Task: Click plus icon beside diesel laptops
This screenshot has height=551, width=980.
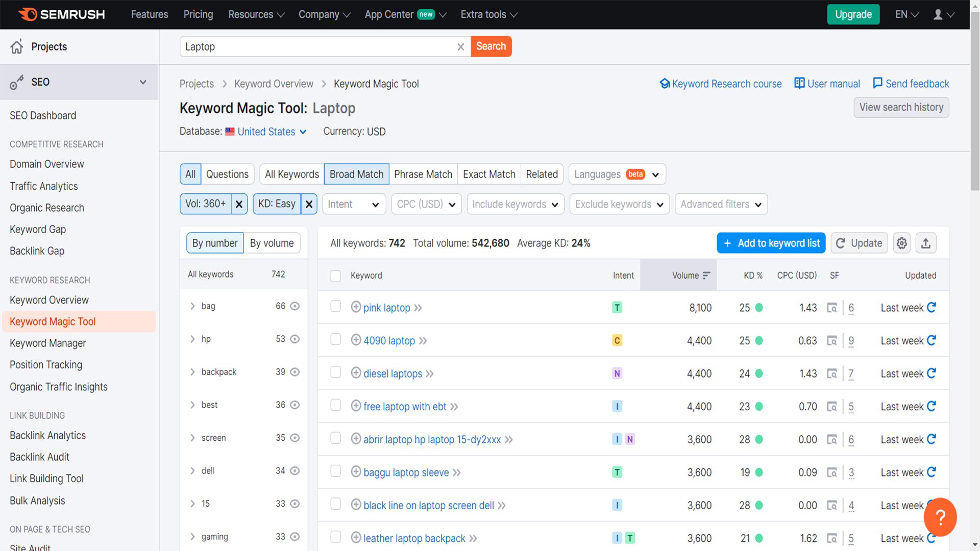Action: point(356,373)
